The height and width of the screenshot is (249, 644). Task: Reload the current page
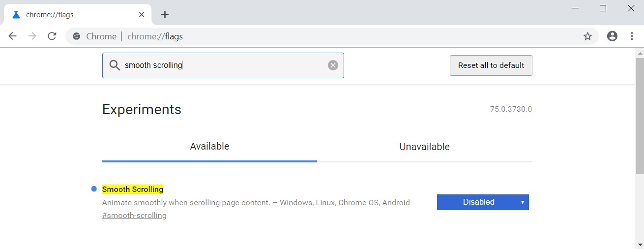[x=52, y=36]
